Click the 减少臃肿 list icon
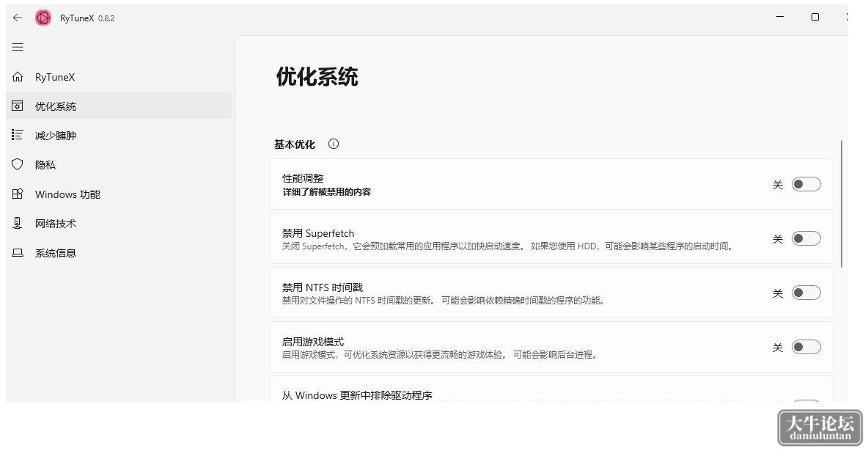868x451 pixels. point(18,135)
